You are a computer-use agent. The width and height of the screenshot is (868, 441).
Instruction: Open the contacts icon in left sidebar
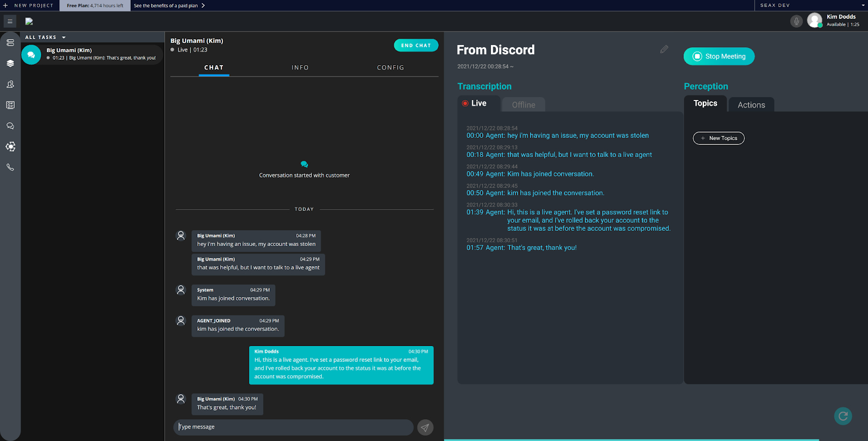10,84
